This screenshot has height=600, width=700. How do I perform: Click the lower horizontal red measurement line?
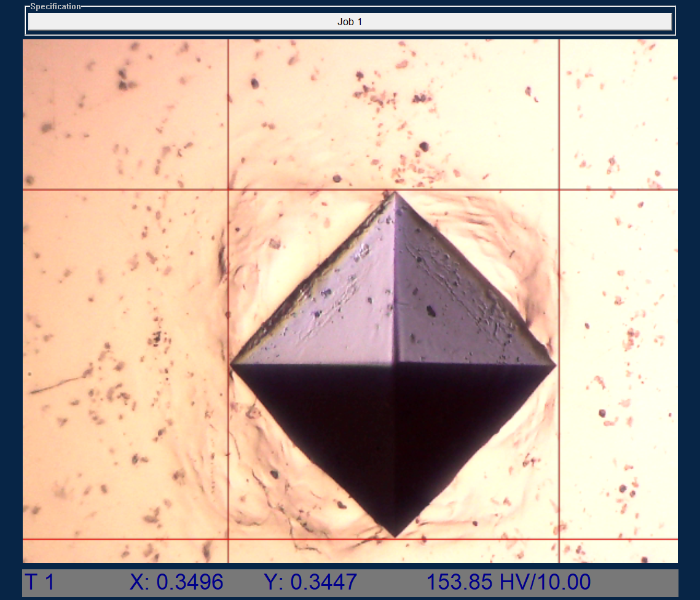coord(350,539)
